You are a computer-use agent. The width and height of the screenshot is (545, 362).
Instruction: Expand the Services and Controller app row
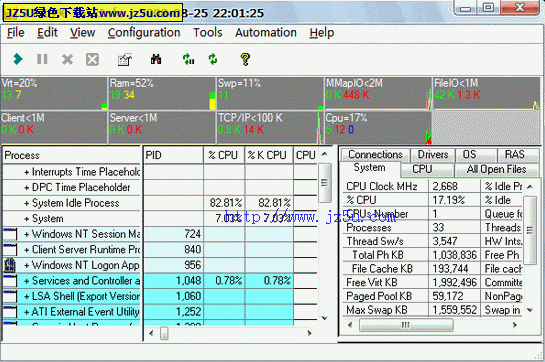coord(26,281)
